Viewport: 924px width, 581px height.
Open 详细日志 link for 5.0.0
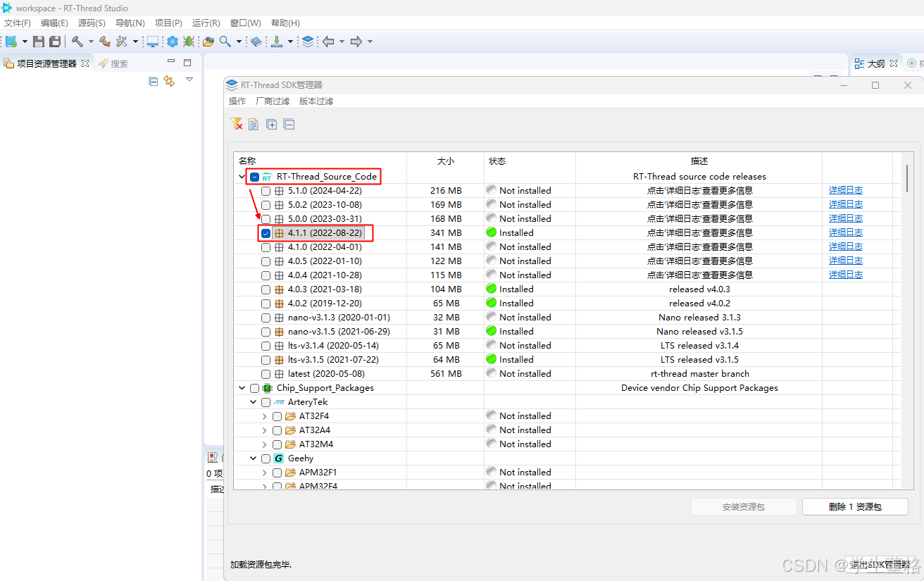[x=846, y=218]
